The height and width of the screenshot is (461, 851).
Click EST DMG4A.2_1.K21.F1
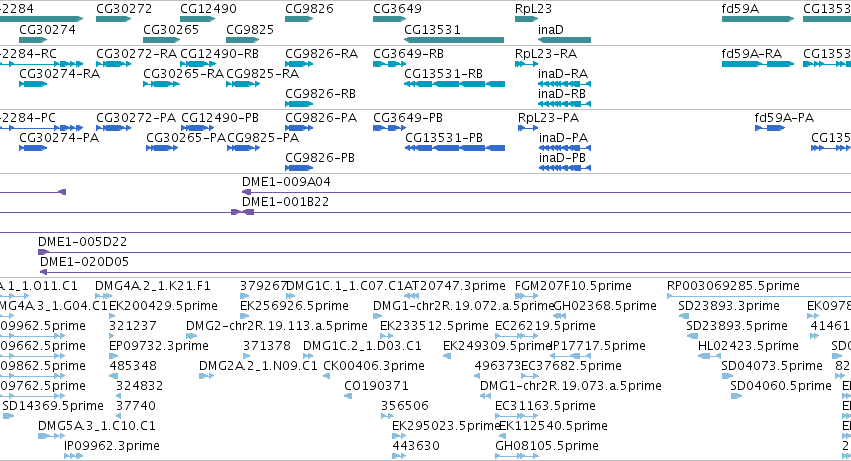153,286
